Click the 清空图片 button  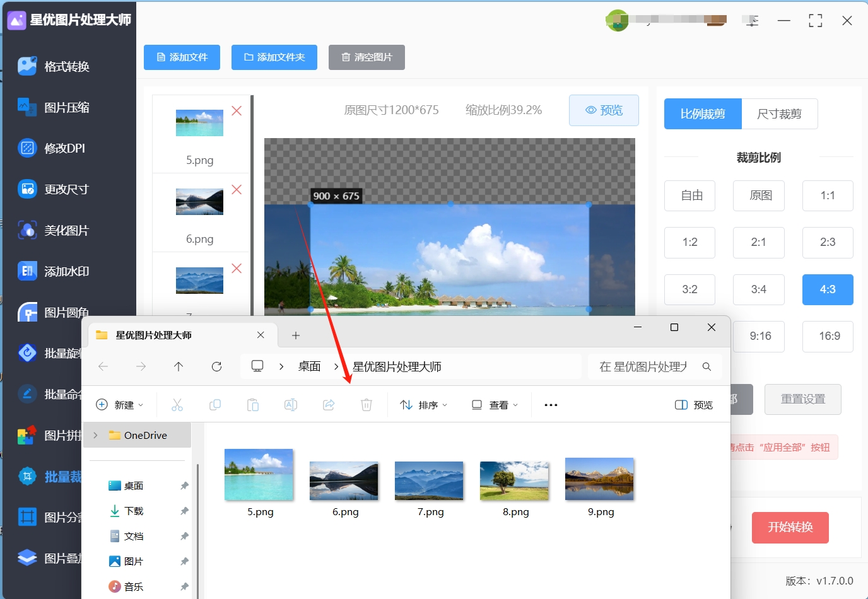point(367,57)
